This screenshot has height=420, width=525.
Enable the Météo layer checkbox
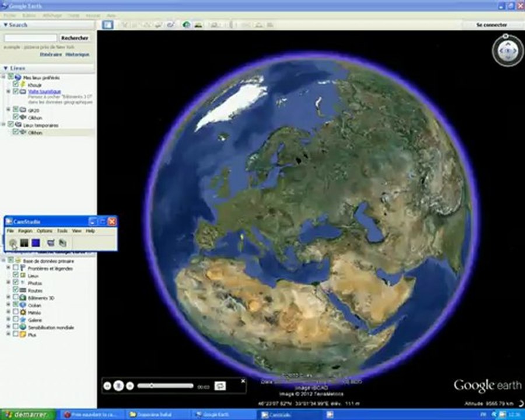pos(15,312)
